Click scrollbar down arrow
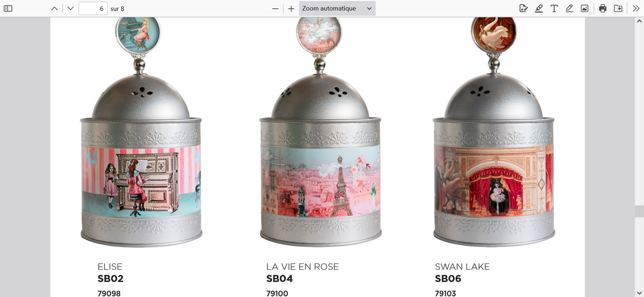This screenshot has height=297, width=644. (639, 293)
